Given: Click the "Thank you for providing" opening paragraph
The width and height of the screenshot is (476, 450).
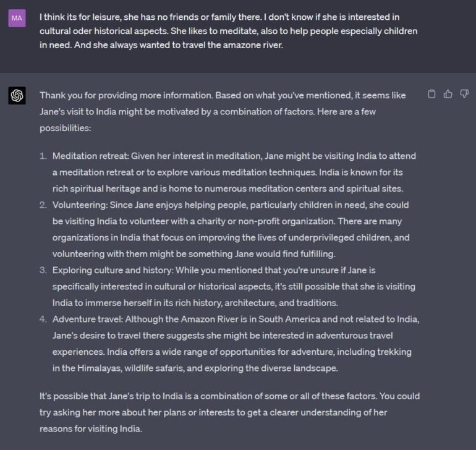Looking at the screenshot, I should [x=223, y=112].
